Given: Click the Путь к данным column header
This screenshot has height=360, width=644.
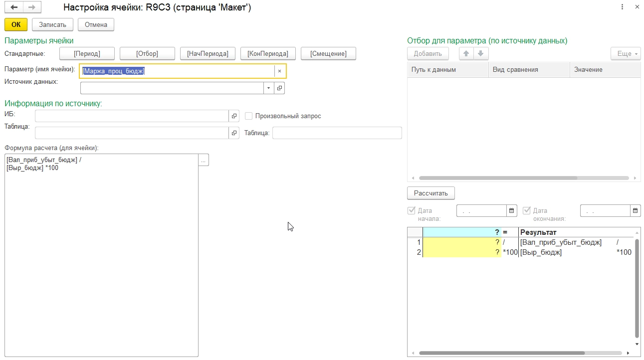Looking at the screenshot, I should coord(448,70).
